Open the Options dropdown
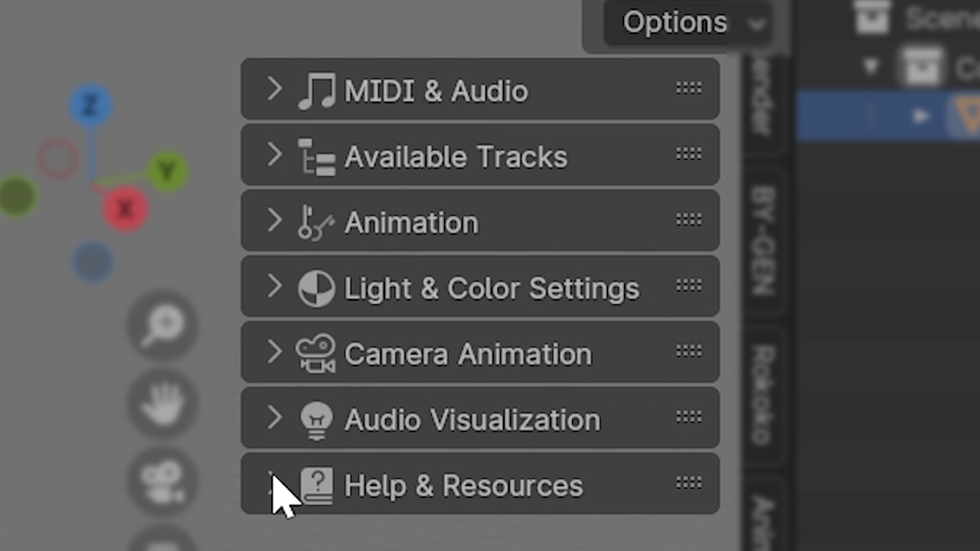 click(x=686, y=23)
